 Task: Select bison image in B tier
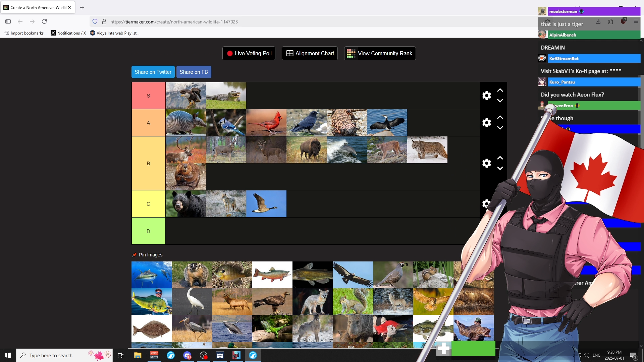[307, 150]
